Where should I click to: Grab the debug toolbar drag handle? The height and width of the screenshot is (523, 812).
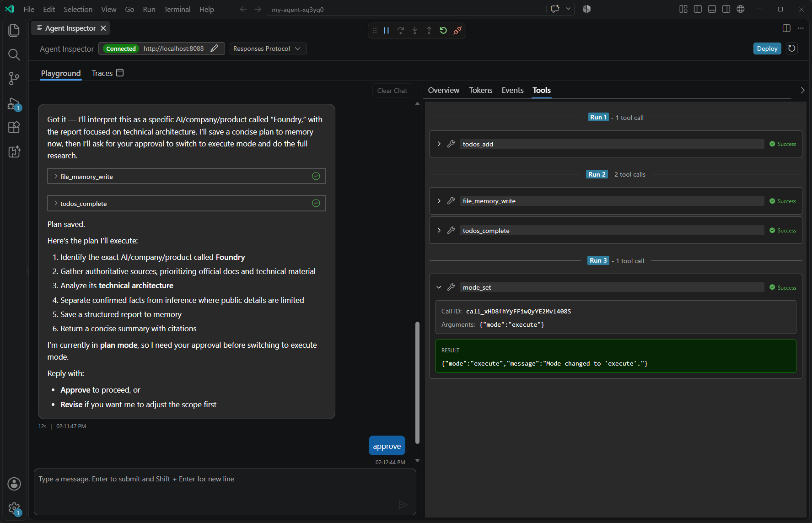375,31
